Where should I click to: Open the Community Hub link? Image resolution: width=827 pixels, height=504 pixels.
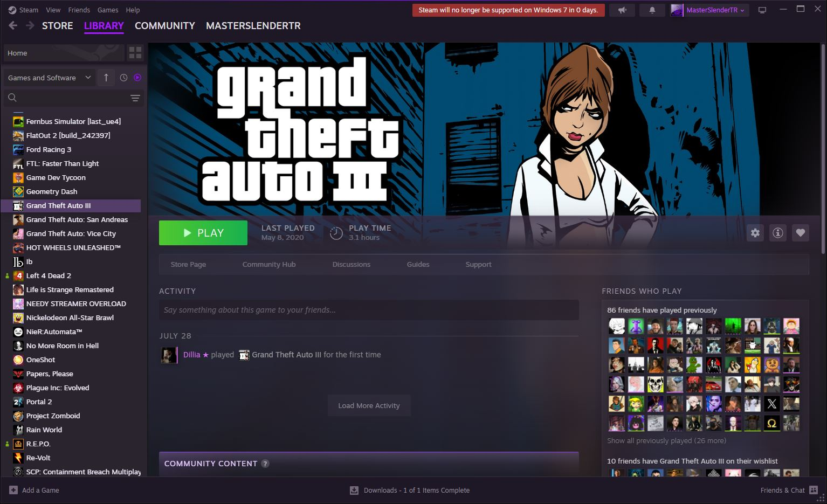pyautogui.click(x=269, y=264)
